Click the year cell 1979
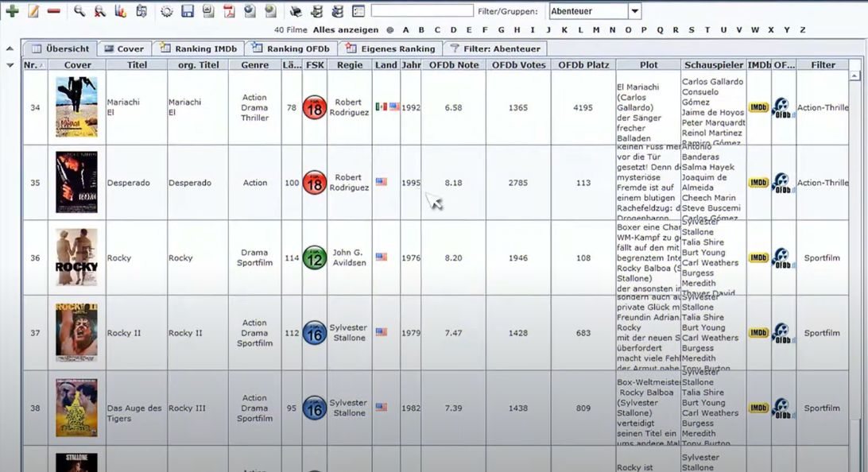Screen dimensions: 868x472 tap(411, 333)
